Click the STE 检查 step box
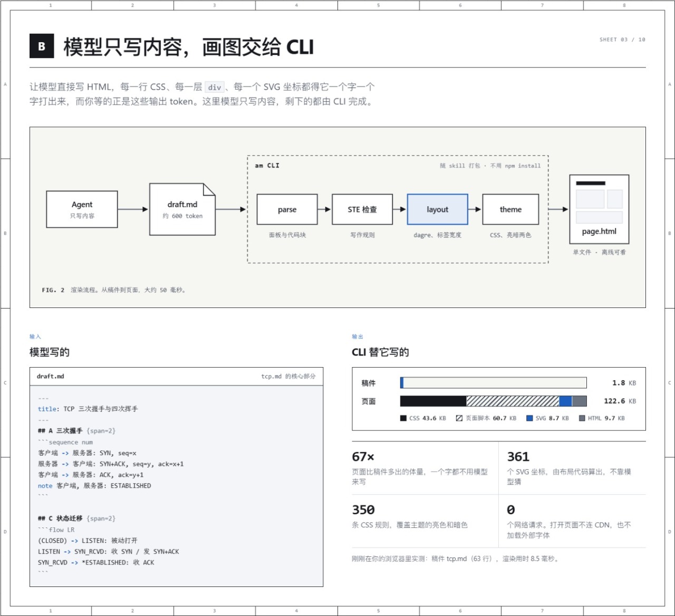Screen dimensions: 675x616 pyautogui.click(x=362, y=209)
